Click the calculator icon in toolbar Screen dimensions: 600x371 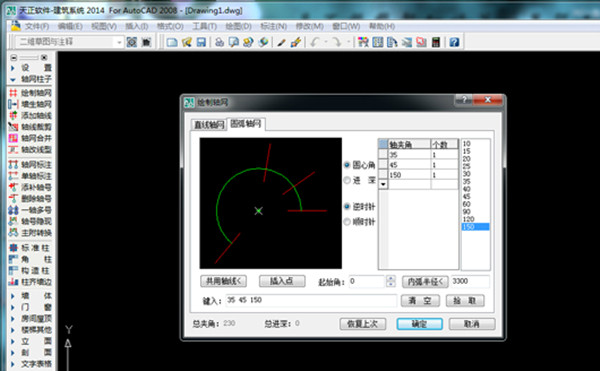[x=436, y=42]
